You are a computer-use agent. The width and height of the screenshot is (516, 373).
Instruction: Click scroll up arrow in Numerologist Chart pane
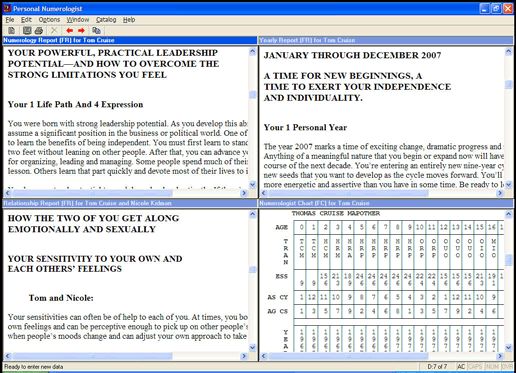tap(508, 214)
